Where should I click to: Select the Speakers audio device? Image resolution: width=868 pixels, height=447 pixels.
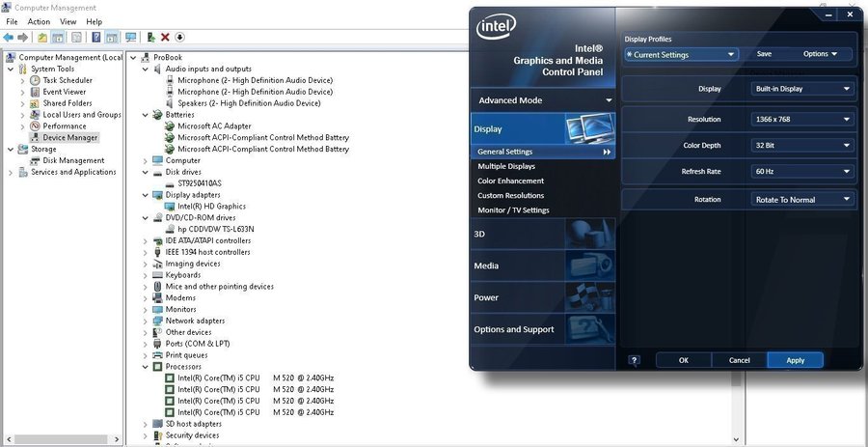pos(249,103)
